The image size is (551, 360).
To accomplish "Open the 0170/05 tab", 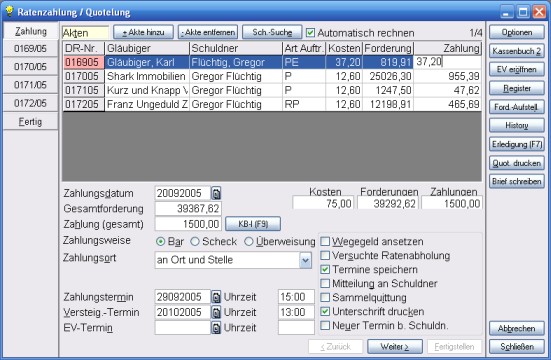I will (30, 66).
